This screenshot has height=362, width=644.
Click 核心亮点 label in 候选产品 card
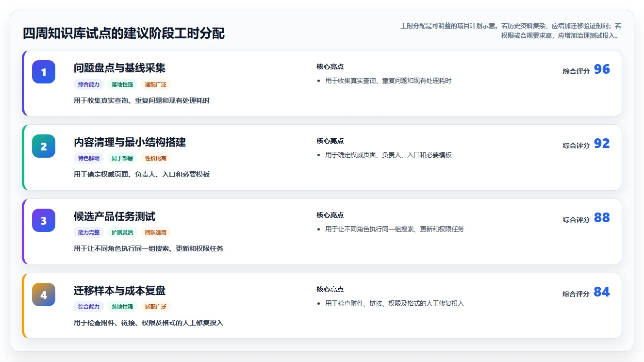(x=330, y=215)
